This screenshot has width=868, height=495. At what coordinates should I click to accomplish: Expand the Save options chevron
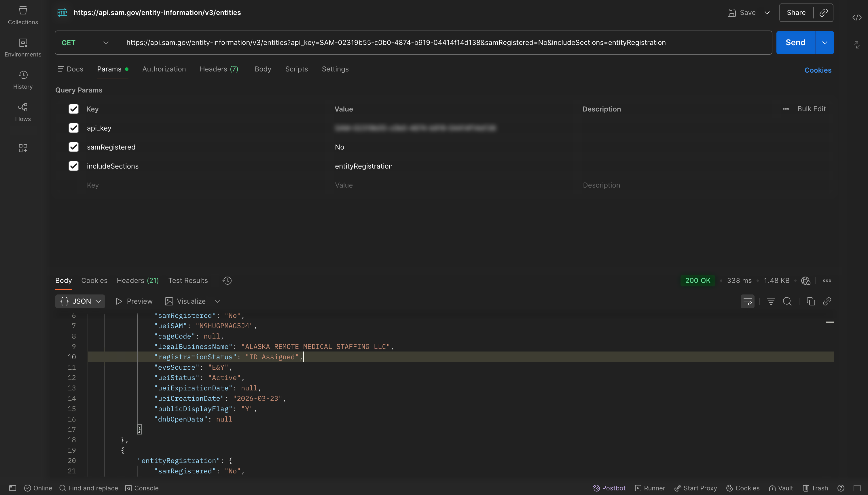(767, 13)
